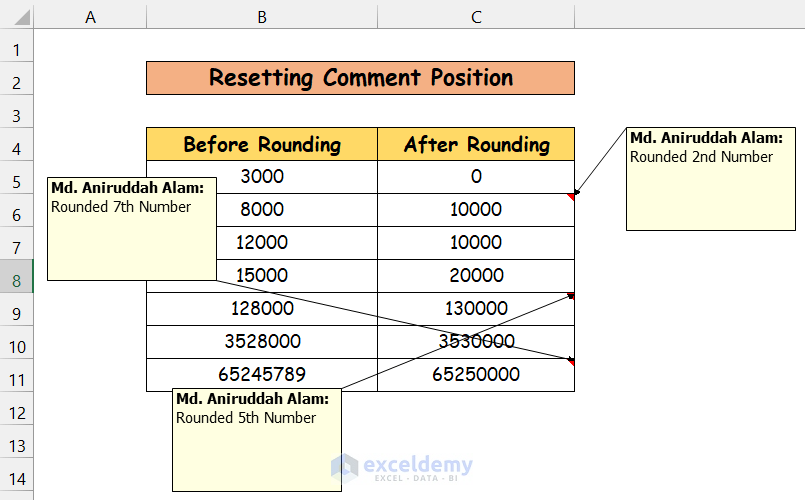Select the After Rounding cell beside 8000
805x500 pixels.
[476, 209]
